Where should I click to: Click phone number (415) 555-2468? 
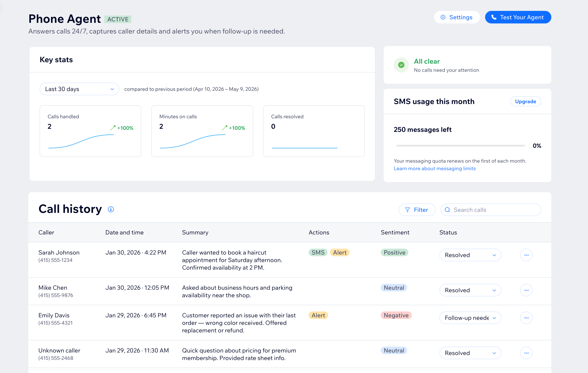56,358
